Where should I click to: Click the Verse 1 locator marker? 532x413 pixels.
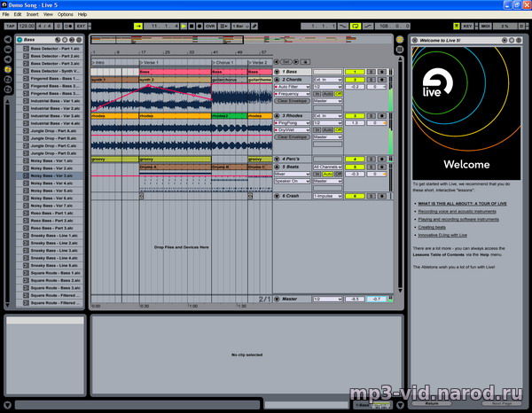coord(149,62)
